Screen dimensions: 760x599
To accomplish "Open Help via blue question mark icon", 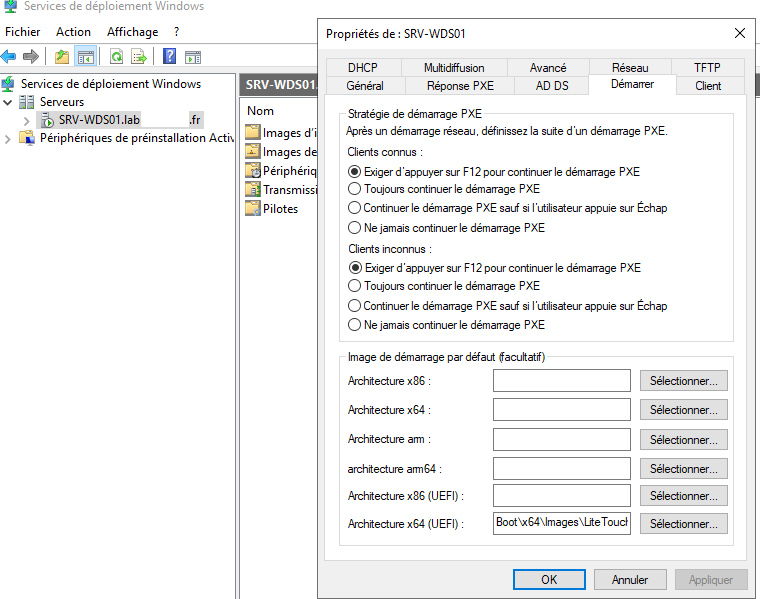I will pyautogui.click(x=170, y=57).
